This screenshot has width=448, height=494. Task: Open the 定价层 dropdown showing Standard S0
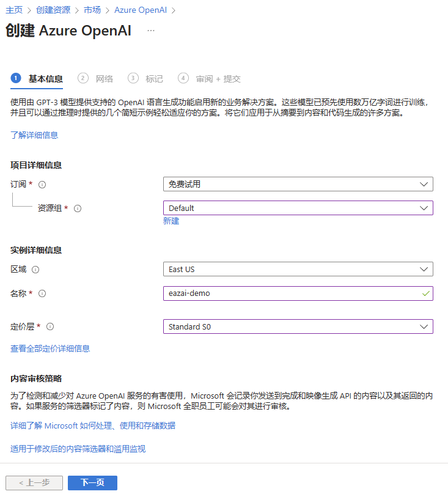(x=298, y=326)
